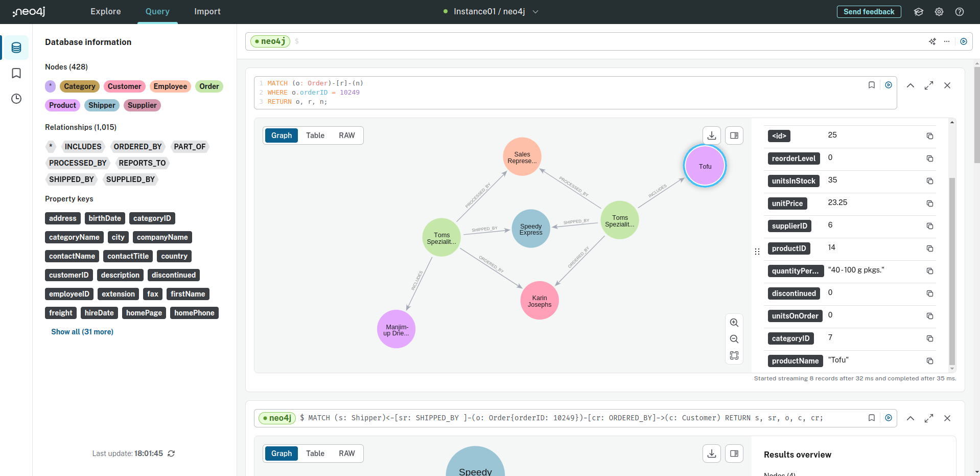Screen dimensions: 980x476
Task: Click the details panel drag handle
Action: [757, 252]
